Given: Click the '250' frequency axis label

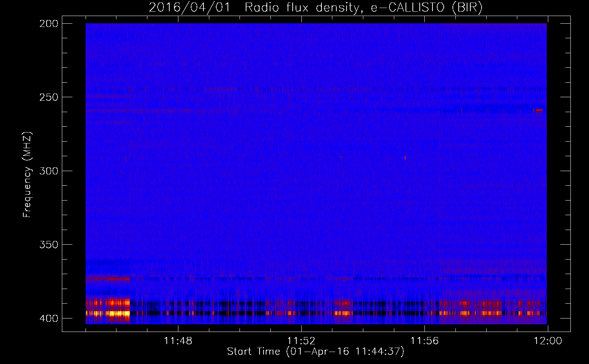Looking at the screenshot, I should point(48,97).
